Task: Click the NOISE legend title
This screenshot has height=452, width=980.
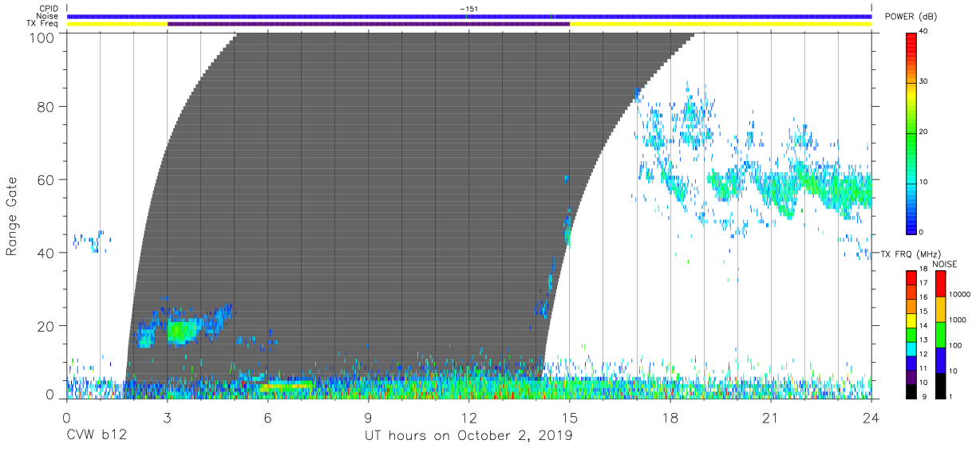Action: pos(945,264)
